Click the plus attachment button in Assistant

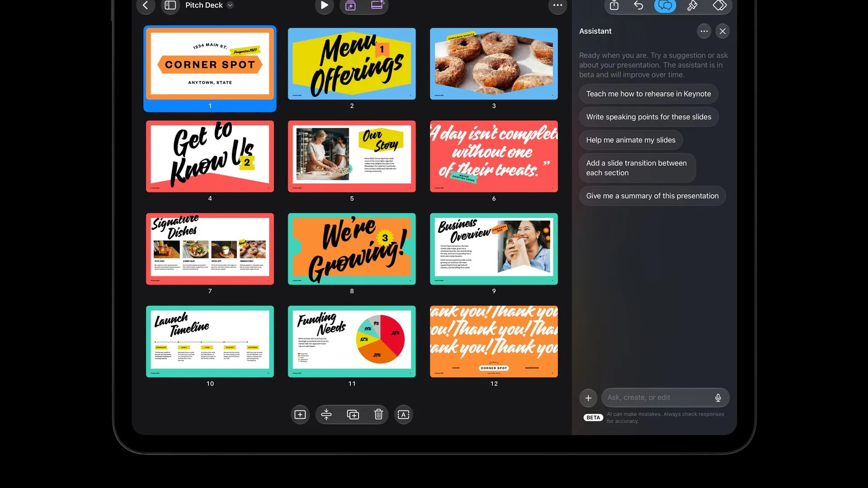tap(588, 398)
